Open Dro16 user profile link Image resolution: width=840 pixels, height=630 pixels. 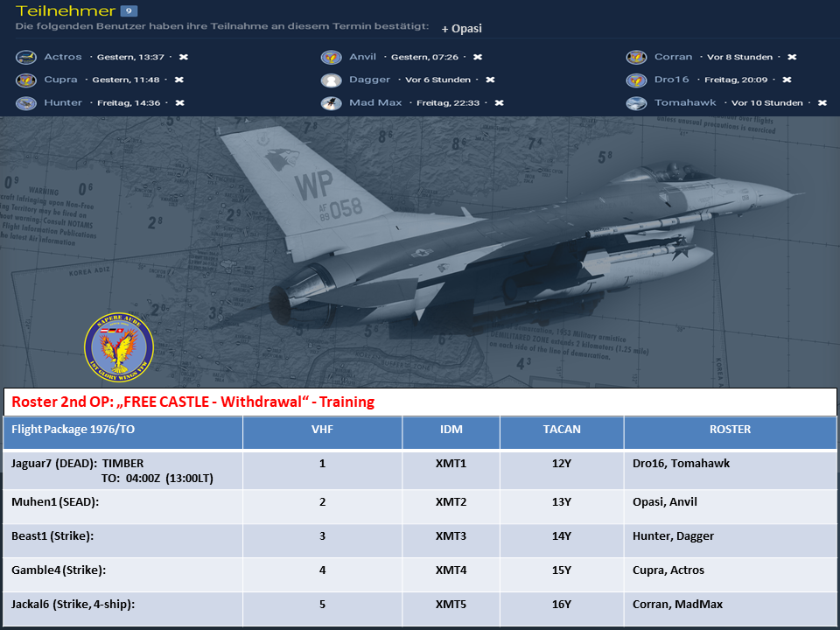[672, 80]
